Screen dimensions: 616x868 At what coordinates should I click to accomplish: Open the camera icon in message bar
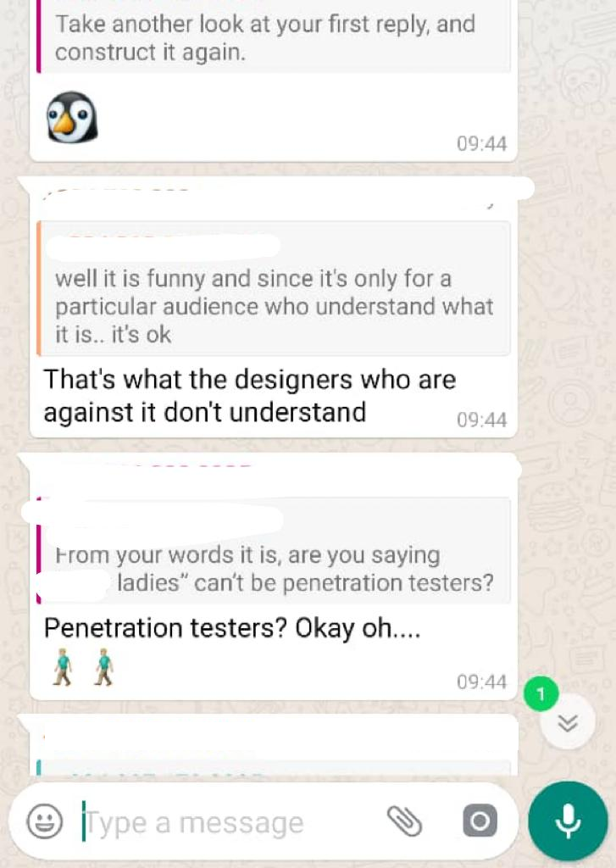pos(480,821)
